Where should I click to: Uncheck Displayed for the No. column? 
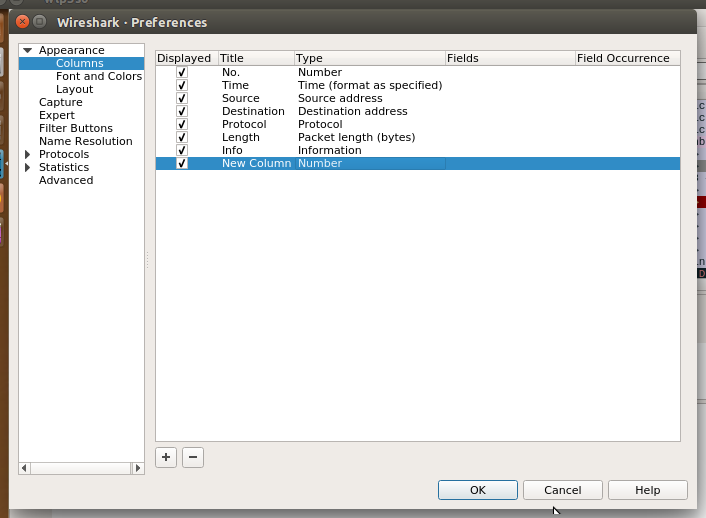click(182, 72)
